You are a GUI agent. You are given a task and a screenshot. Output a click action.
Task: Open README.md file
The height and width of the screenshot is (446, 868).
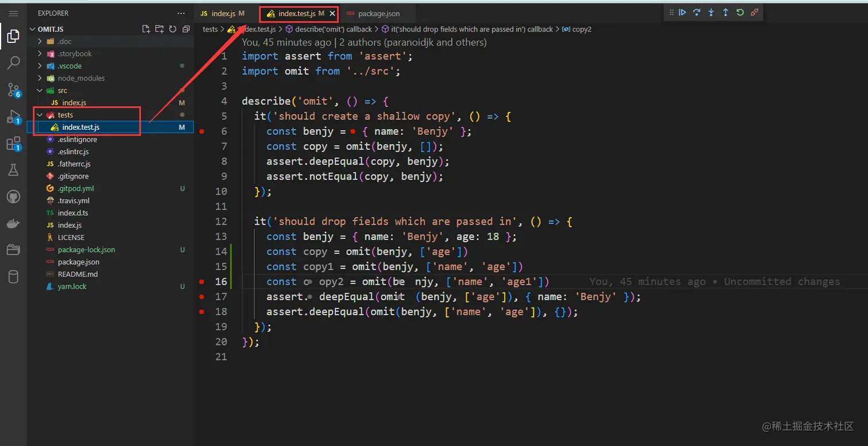111,274
